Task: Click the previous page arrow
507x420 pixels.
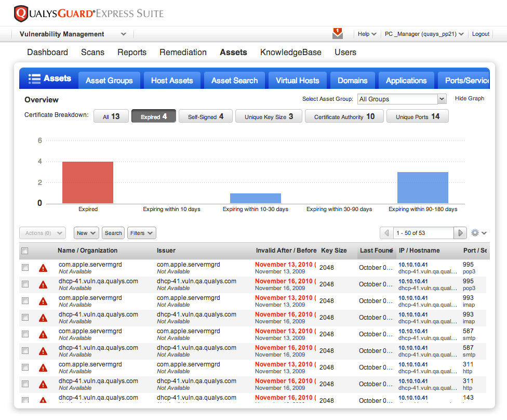Action: [386, 233]
